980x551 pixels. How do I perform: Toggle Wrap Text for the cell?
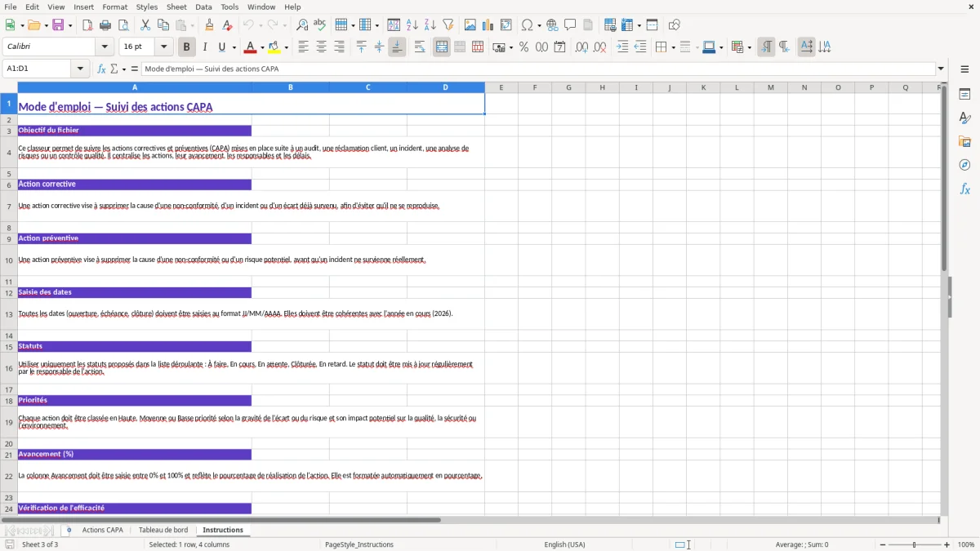pyautogui.click(x=420, y=47)
